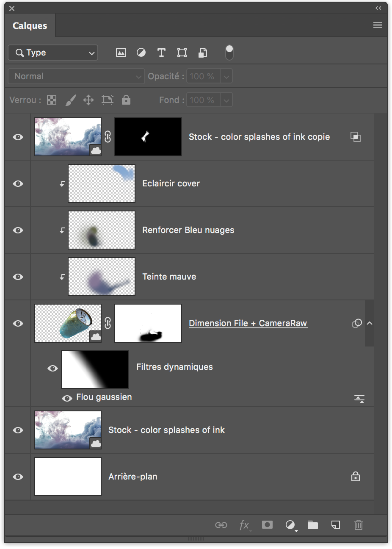Click the Opacité value field

[x=203, y=76]
